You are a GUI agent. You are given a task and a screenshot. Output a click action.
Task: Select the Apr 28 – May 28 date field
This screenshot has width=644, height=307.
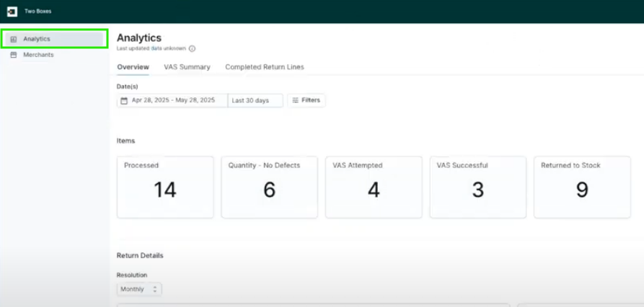tap(173, 101)
